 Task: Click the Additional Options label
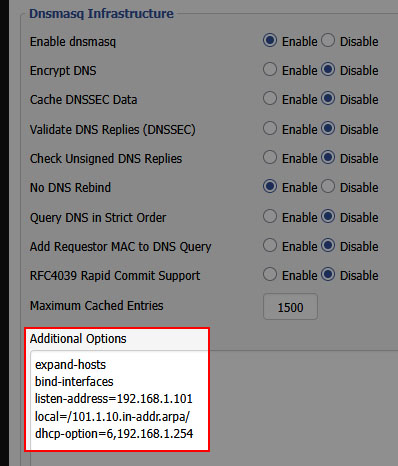pyautogui.click(x=78, y=339)
